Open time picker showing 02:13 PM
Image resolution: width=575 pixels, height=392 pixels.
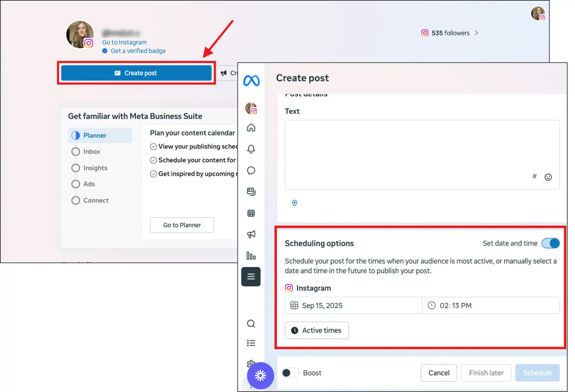click(491, 305)
